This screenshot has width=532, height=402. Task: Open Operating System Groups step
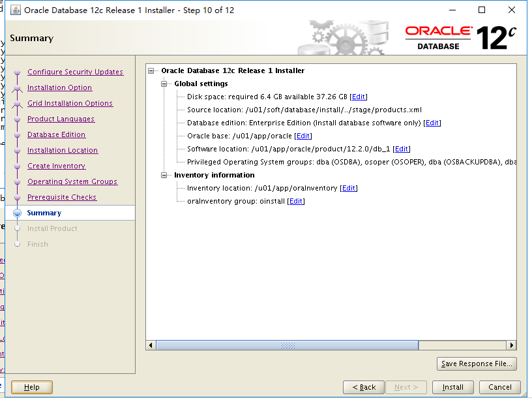tap(72, 181)
